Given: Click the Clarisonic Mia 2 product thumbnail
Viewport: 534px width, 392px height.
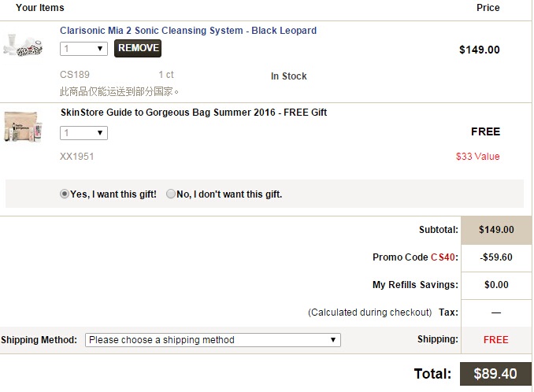Looking at the screenshot, I should pyautogui.click(x=23, y=45).
